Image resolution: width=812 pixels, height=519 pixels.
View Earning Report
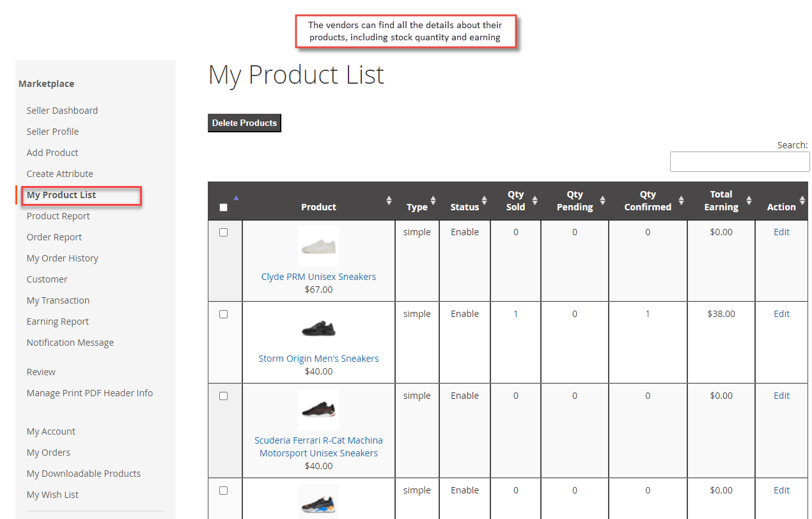[58, 321]
